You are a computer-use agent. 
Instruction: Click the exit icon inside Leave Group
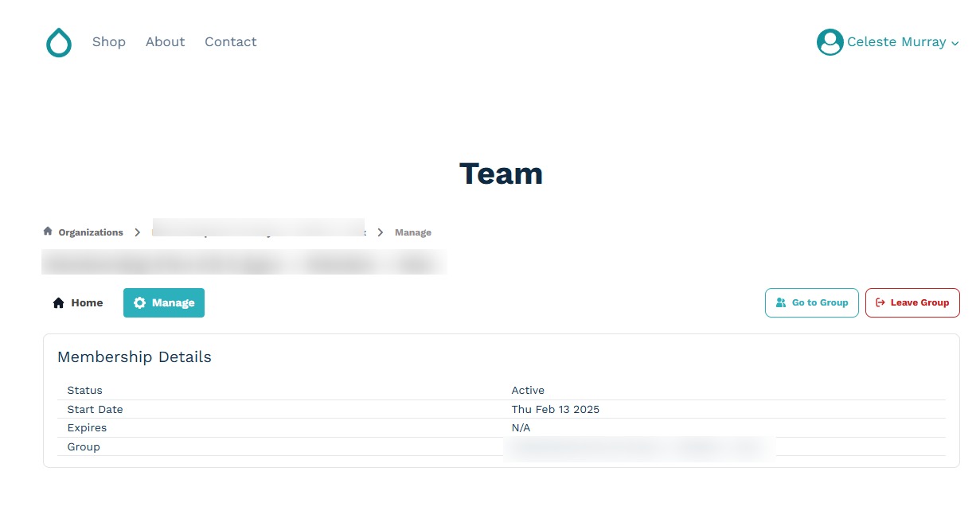point(879,302)
